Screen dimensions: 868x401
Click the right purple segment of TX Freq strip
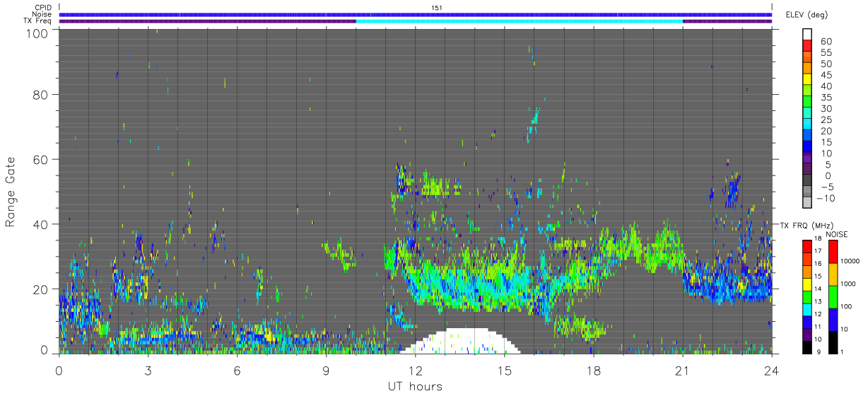click(727, 21)
